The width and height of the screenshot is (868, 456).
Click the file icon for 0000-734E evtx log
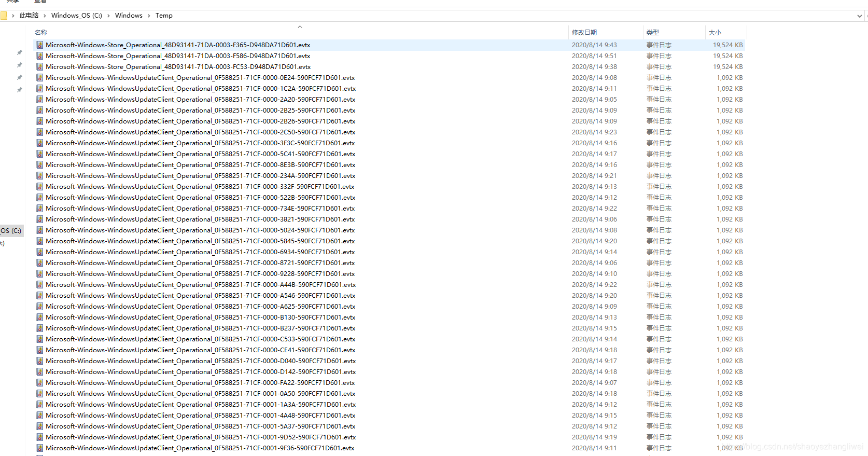[x=39, y=209]
